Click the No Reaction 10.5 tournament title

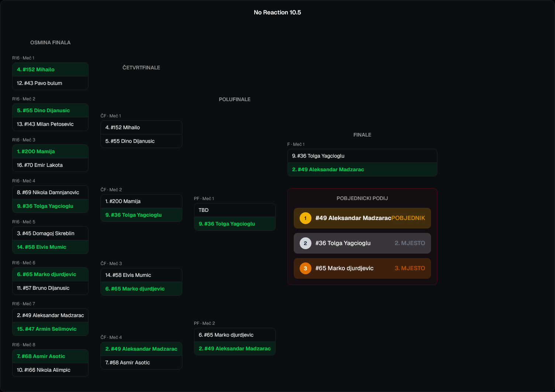click(x=277, y=13)
